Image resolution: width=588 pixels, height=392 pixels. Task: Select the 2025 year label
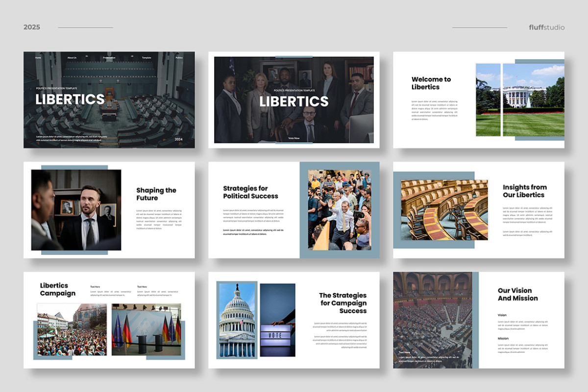tap(32, 27)
